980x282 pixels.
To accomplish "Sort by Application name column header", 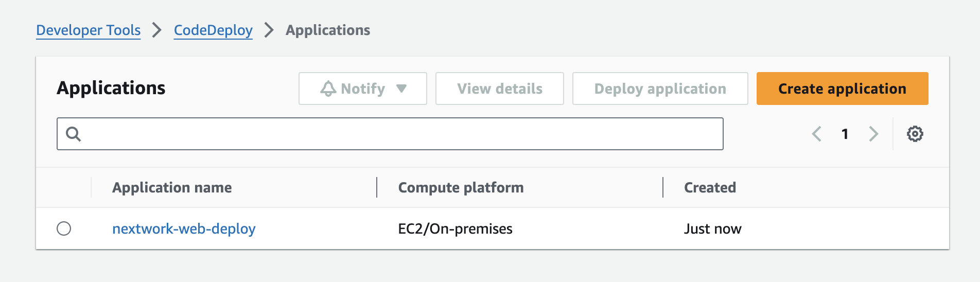I will pos(172,187).
